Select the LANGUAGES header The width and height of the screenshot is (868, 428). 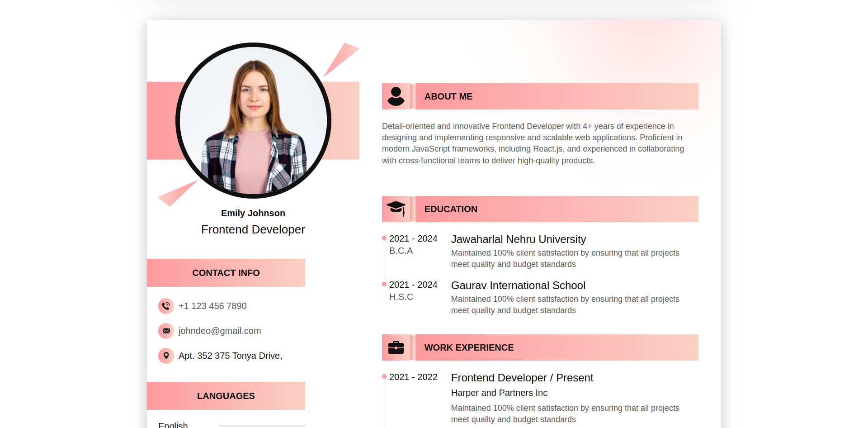pos(226,396)
